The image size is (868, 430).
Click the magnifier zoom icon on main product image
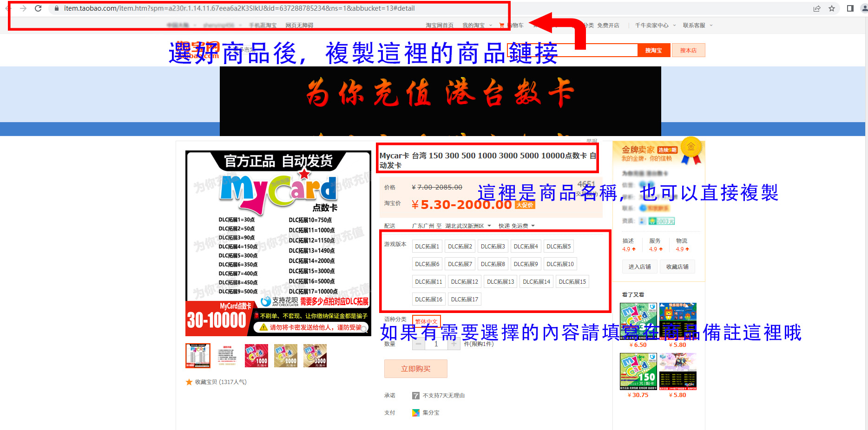[364, 329]
